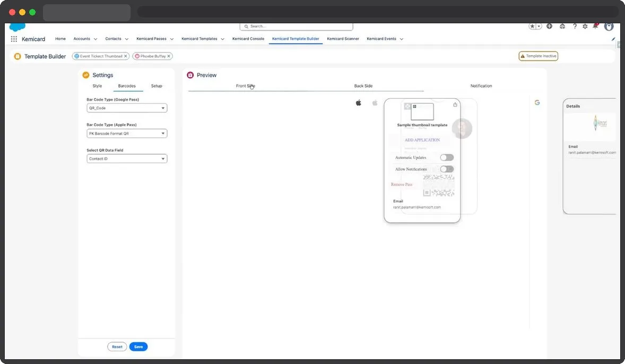Expand the Kemicard Passes nav chevron
Screen dimensions: 625x364
pyautogui.click(x=172, y=39)
